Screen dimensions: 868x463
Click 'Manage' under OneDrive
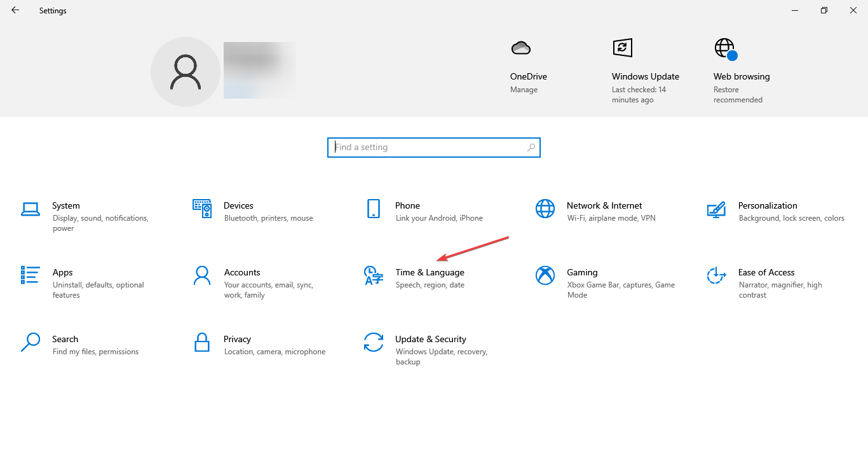524,90
